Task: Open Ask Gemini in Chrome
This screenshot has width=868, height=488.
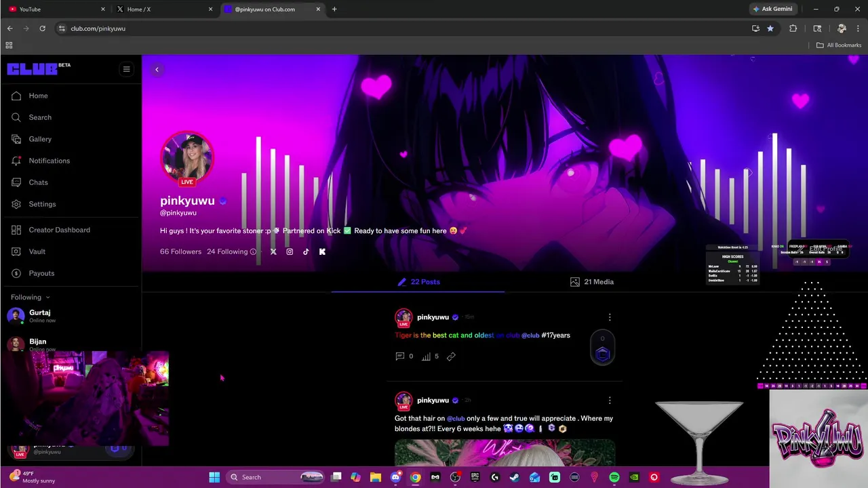Action: coord(772,9)
